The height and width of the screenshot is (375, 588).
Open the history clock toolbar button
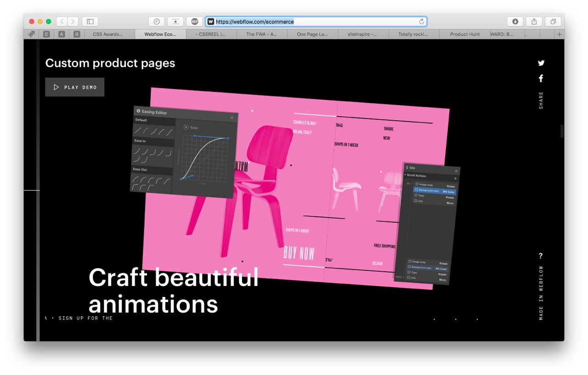tap(157, 22)
